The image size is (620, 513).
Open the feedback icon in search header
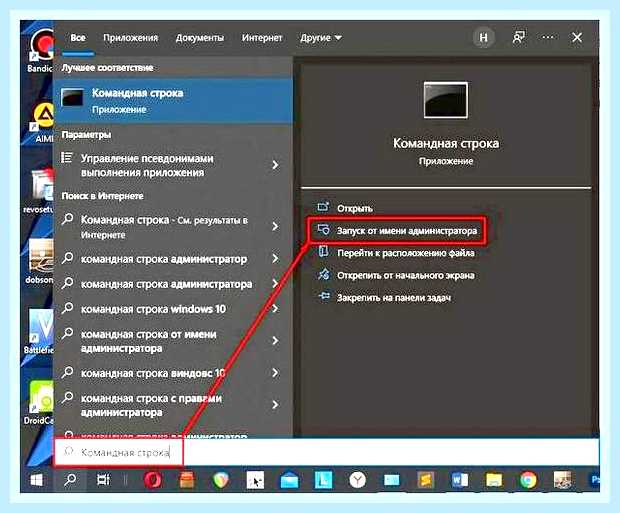point(518,38)
